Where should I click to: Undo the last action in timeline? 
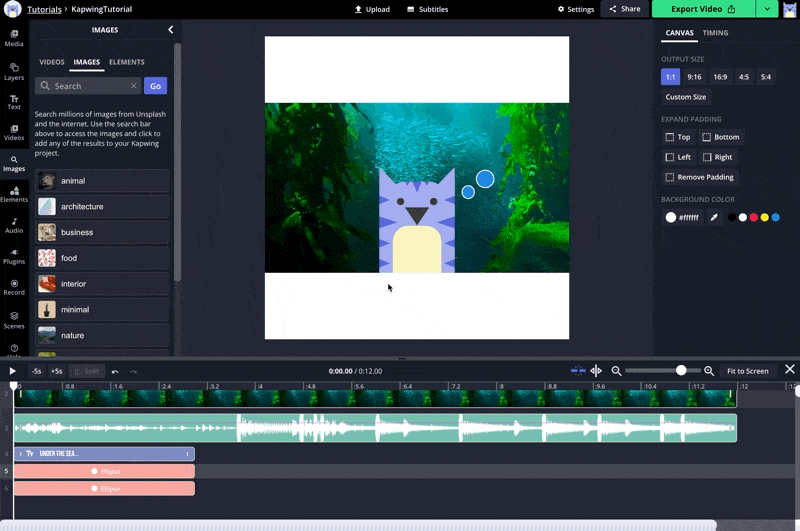pos(115,371)
